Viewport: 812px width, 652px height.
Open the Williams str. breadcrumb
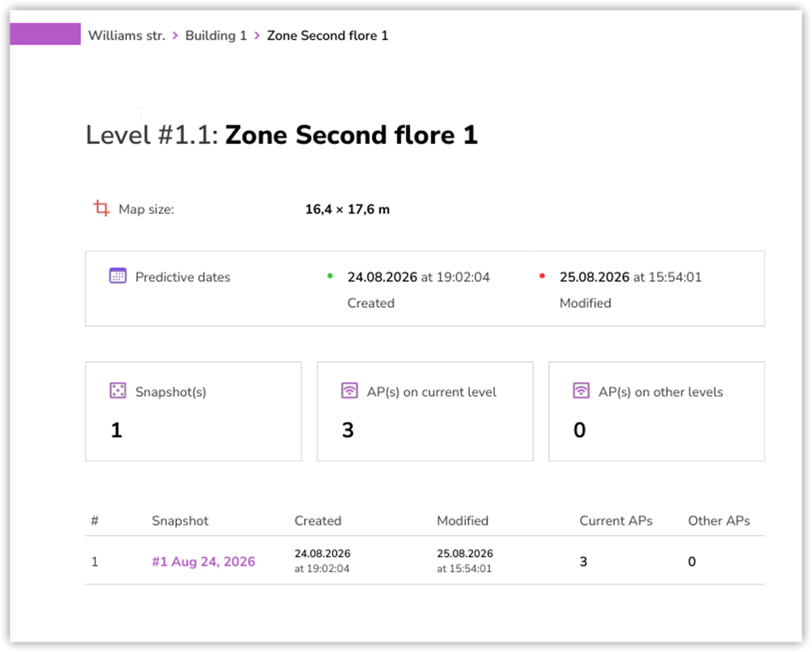[x=126, y=35]
